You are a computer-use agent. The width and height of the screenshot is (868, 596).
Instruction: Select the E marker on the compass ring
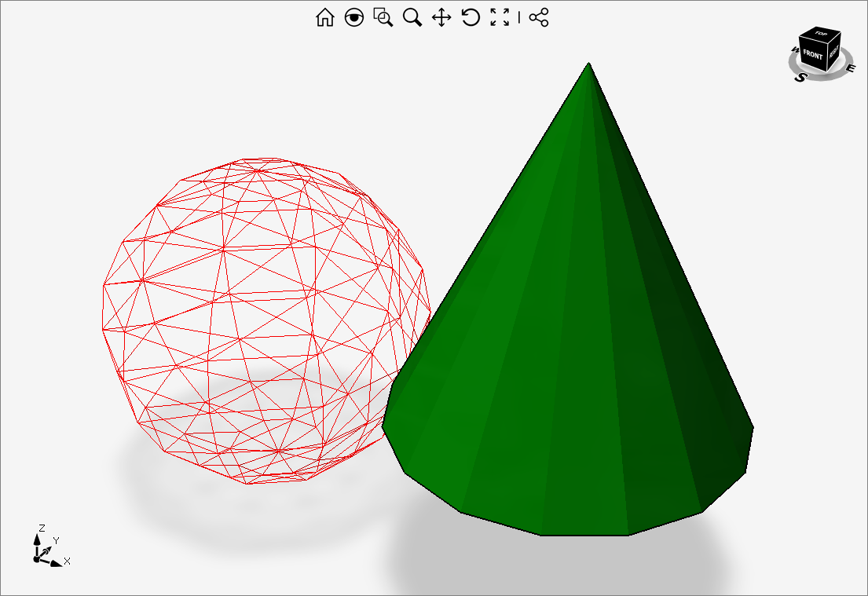[x=852, y=68]
